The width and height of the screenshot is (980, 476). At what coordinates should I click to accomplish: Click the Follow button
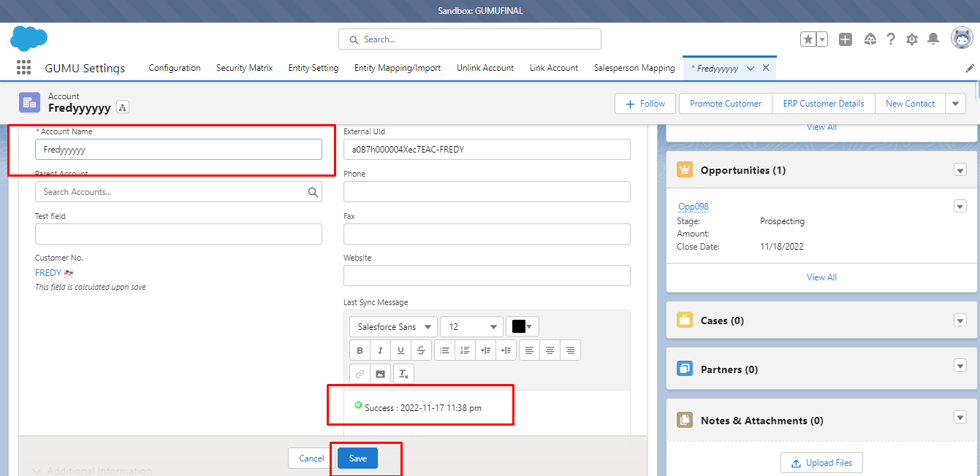[647, 104]
